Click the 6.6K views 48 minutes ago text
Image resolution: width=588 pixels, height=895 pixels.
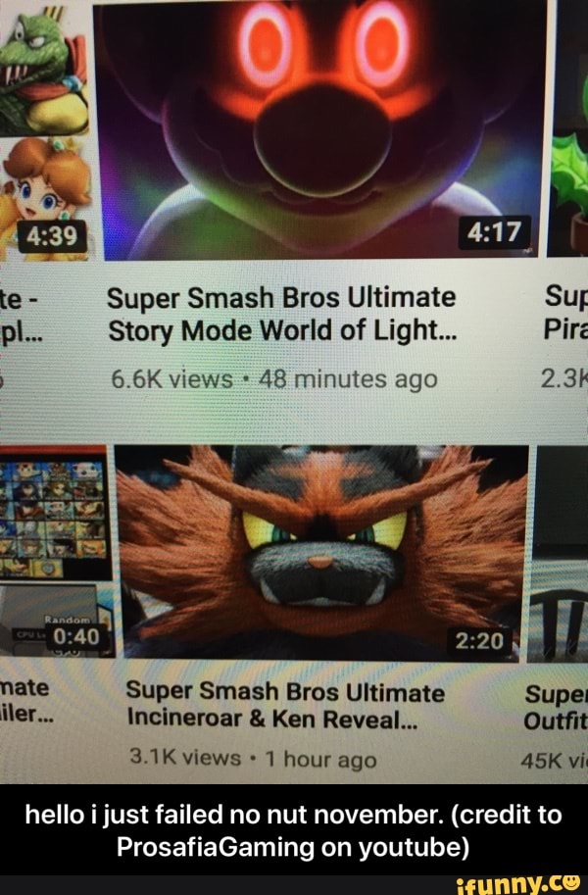coord(274,379)
